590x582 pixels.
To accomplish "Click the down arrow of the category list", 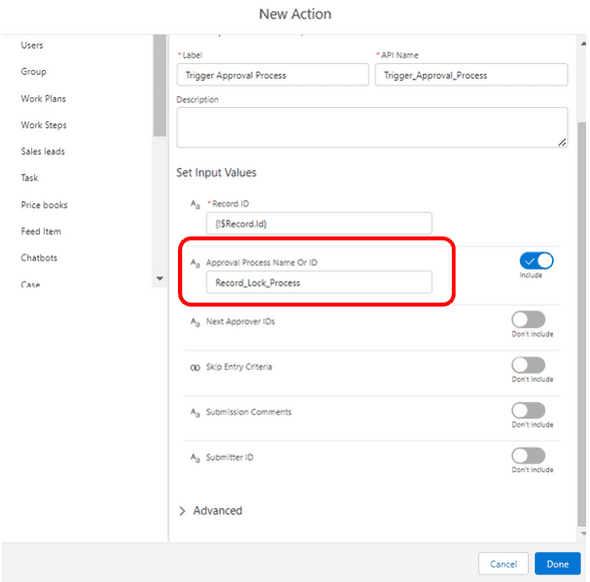I will tap(160, 279).
